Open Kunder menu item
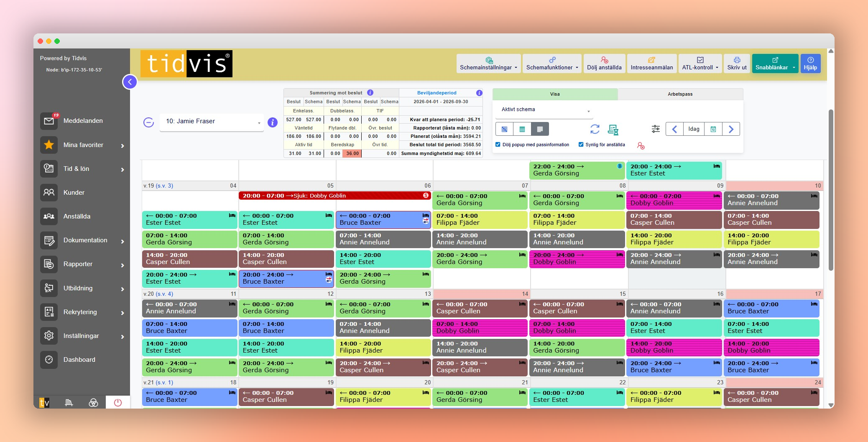The width and height of the screenshot is (868, 442). pos(74,193)
